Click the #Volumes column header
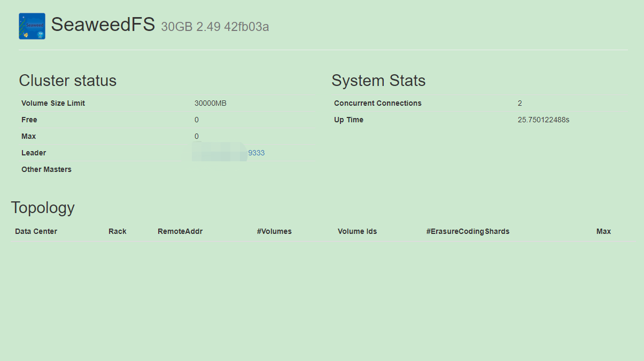The image size is (644, 361). pos(274,231)
